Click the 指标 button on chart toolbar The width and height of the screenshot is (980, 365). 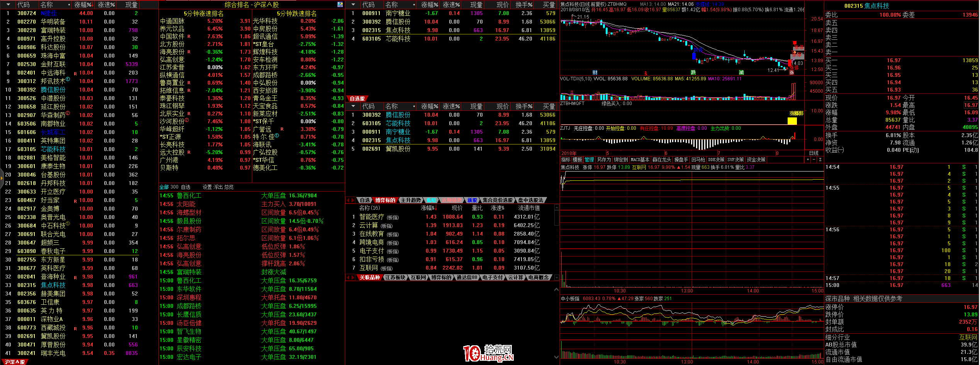[566, 160]
